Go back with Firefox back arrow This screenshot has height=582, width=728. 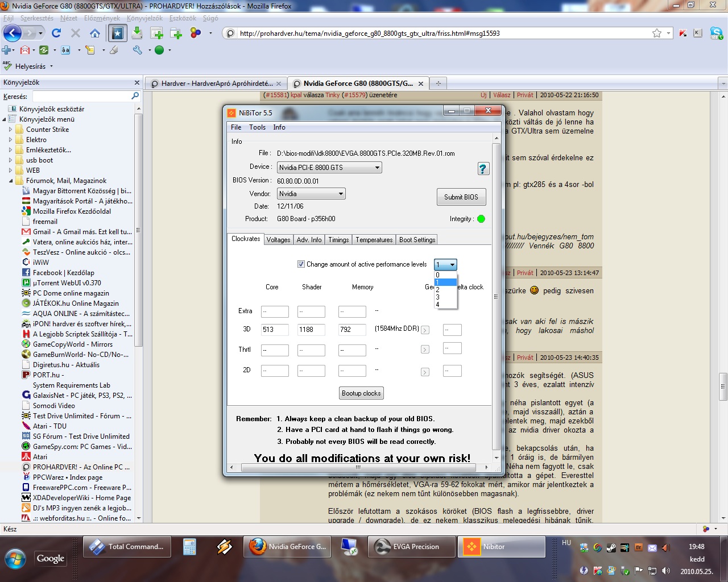[x=13, y=33]
